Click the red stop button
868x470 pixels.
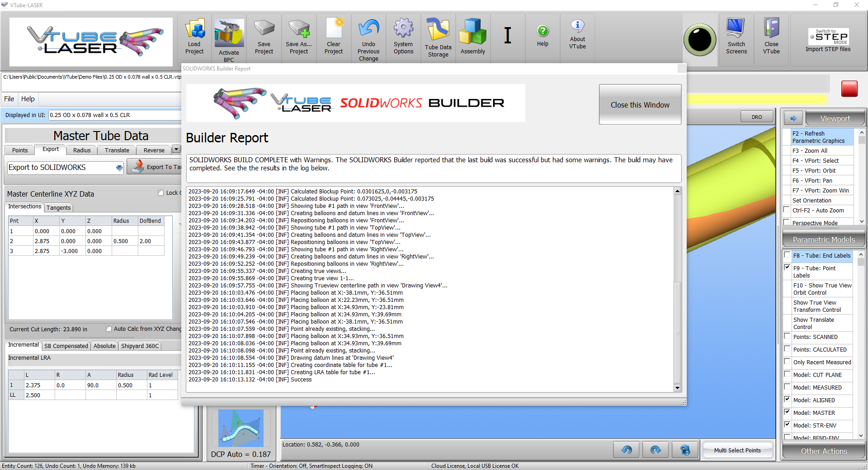[x=849, y=89]
